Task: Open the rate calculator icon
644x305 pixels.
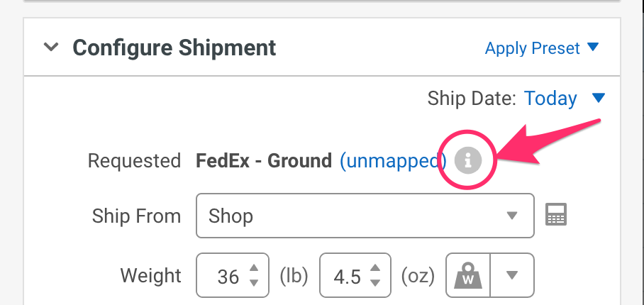Action: 556,215
